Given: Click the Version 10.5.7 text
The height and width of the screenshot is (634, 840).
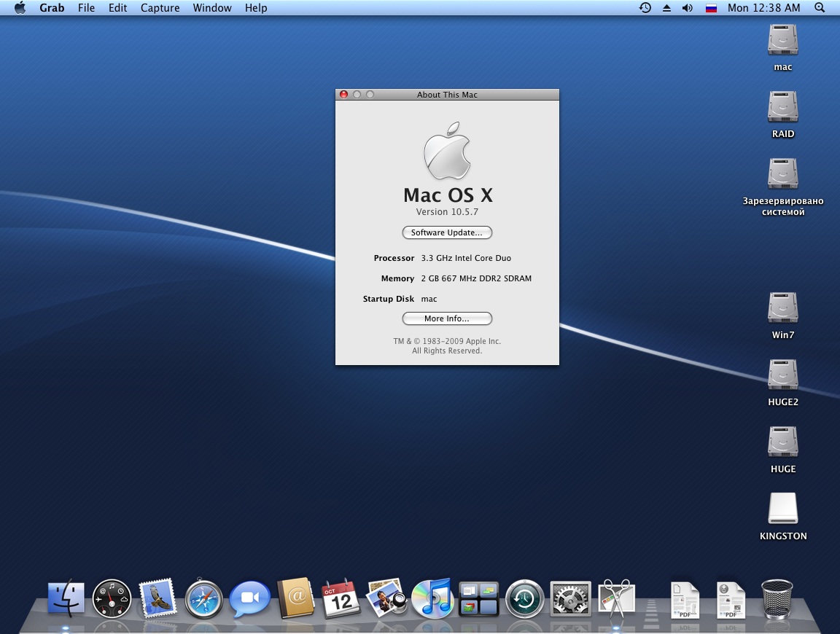Looking at the screenshot, I should point(447,212).
